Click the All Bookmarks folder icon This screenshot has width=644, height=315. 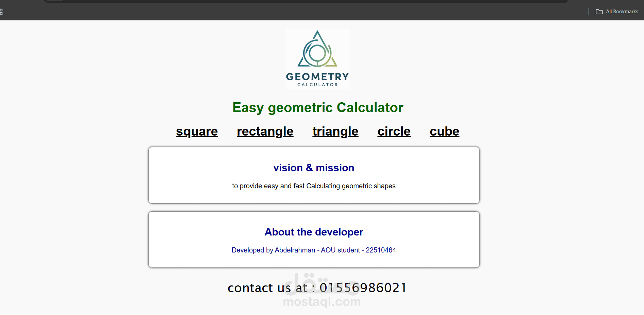[599, 12]
